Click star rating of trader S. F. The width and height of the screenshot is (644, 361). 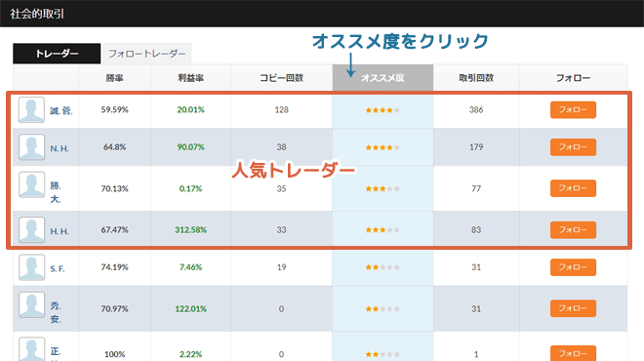pos(382,267)
